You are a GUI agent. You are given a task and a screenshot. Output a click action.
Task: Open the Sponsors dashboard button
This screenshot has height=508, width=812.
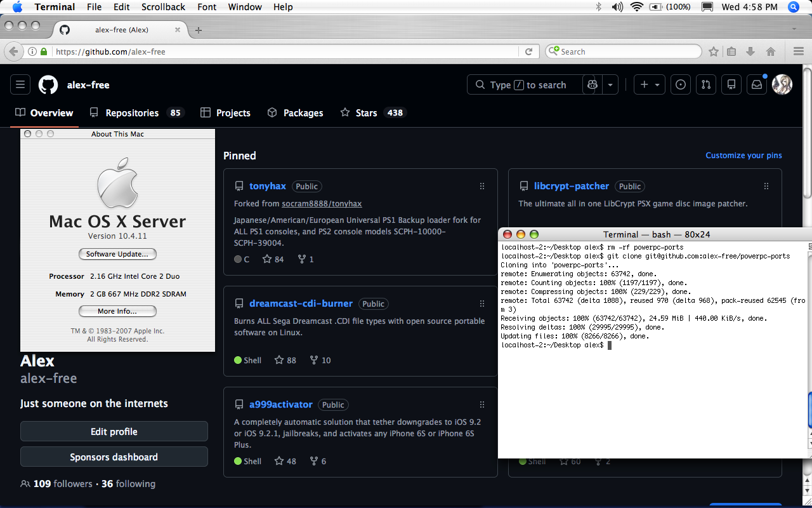114,457
